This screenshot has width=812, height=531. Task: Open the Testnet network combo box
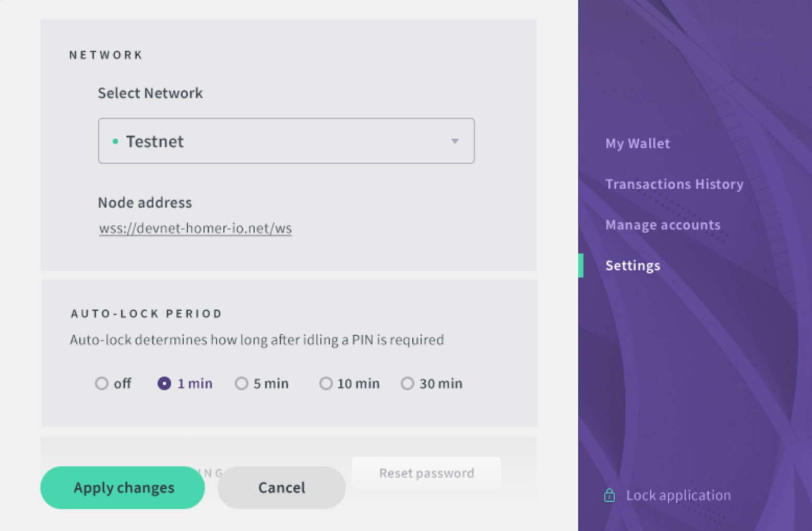286,141
